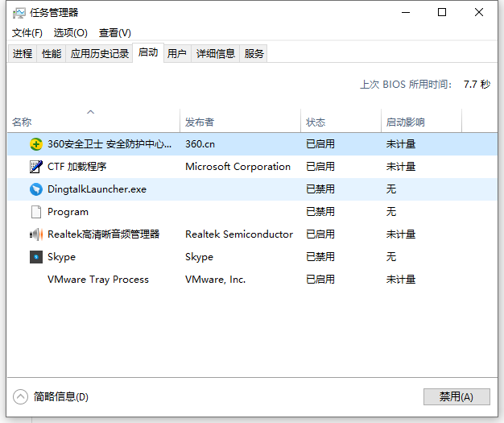
Task: Click the 简略信息(D) link
Action: (60, 397)
